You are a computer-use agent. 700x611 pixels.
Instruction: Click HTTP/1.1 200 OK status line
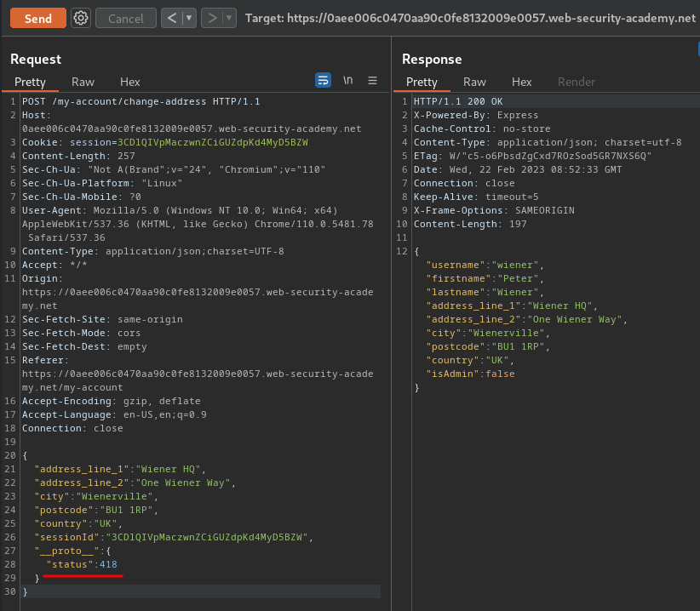[x=458, y=101]
